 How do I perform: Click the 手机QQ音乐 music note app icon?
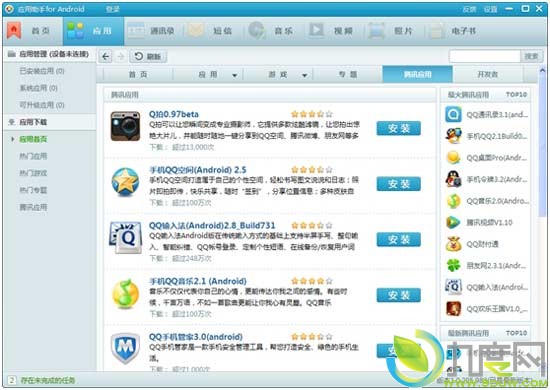[x=125, y=294]
